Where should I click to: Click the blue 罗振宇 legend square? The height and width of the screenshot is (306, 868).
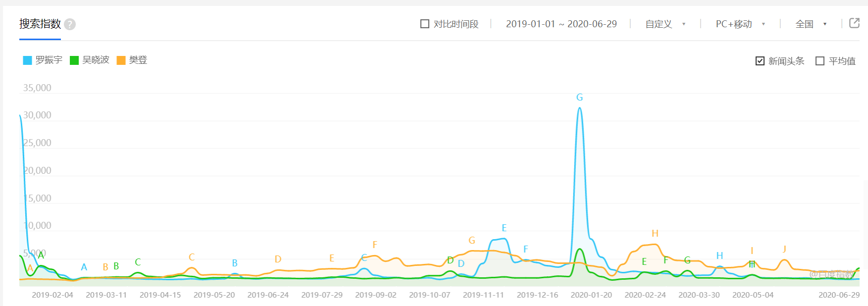pyautogui.click(x=27, y=60)
